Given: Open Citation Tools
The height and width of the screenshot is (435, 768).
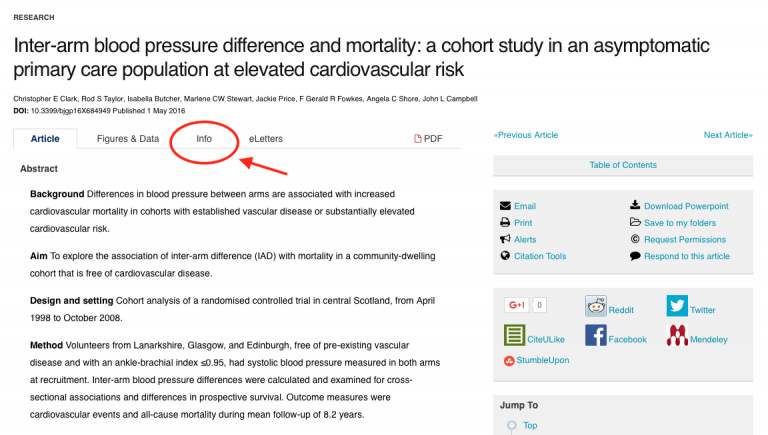Looking at the screenshot, I should tap(539, 256).
